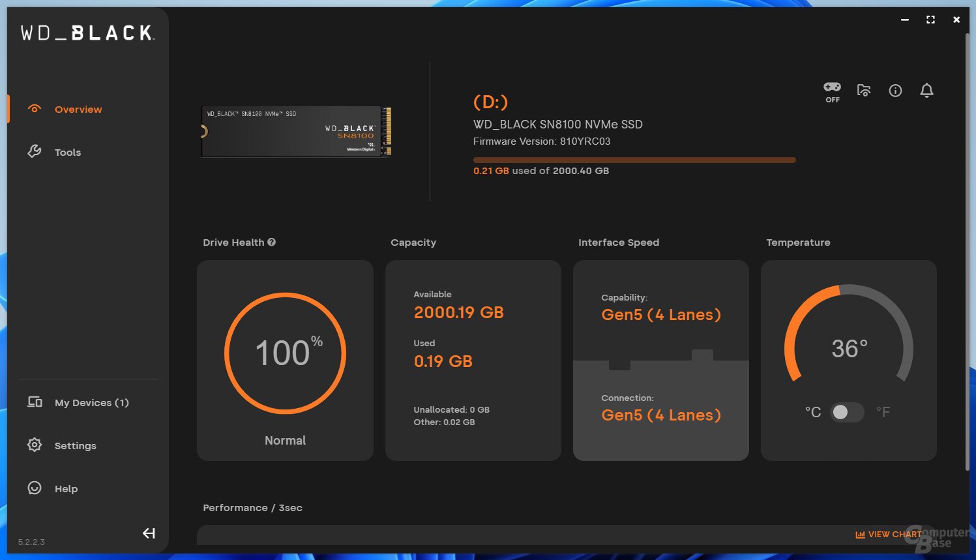Click the 36° temperature gauge
Viewport: 976px width, 560px height.
[849, 334]
